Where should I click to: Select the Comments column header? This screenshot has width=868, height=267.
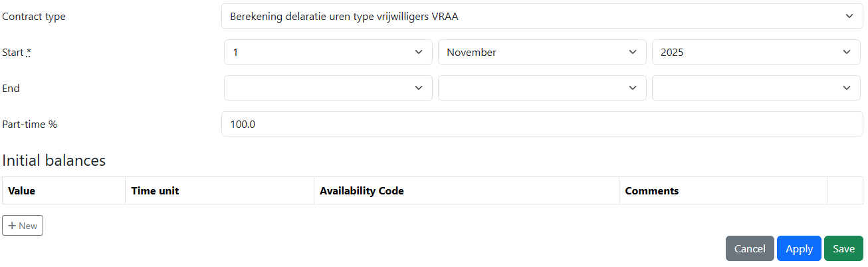click(651, 191)
